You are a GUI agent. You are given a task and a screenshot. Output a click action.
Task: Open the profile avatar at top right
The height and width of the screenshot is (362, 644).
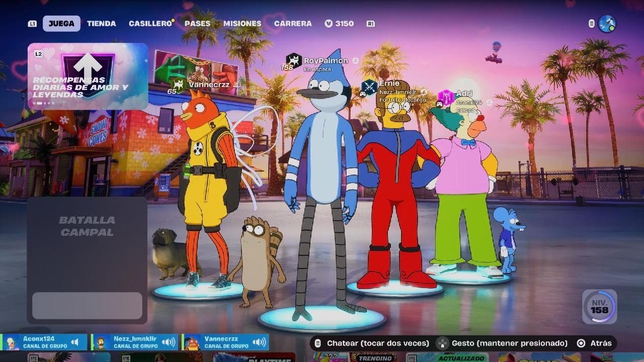(607, 24)
